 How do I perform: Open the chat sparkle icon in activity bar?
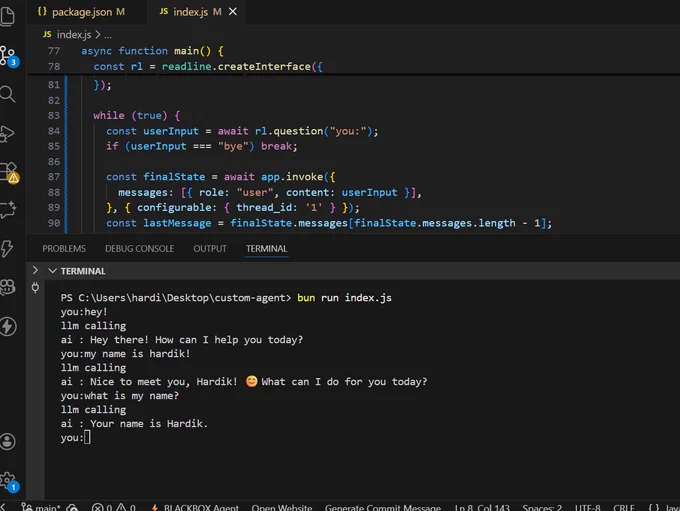(8, 210)
